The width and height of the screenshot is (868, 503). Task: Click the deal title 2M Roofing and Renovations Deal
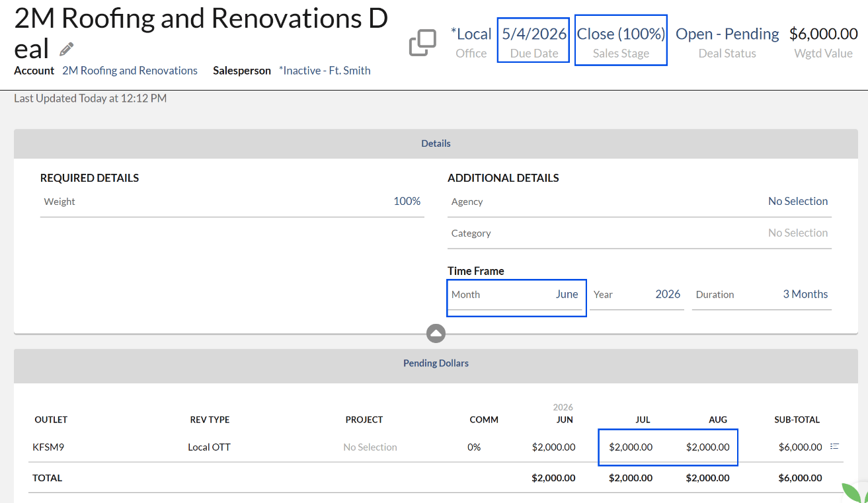(201, 33)
